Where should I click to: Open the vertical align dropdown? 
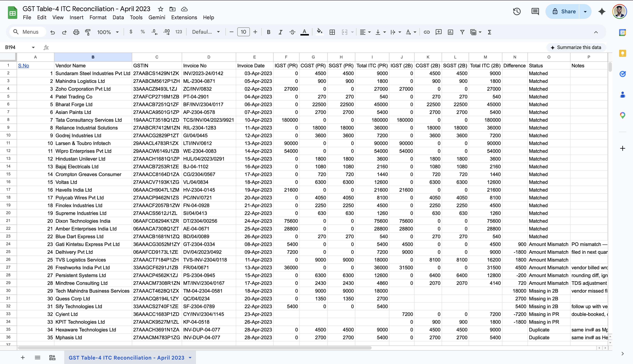(381, 32)
